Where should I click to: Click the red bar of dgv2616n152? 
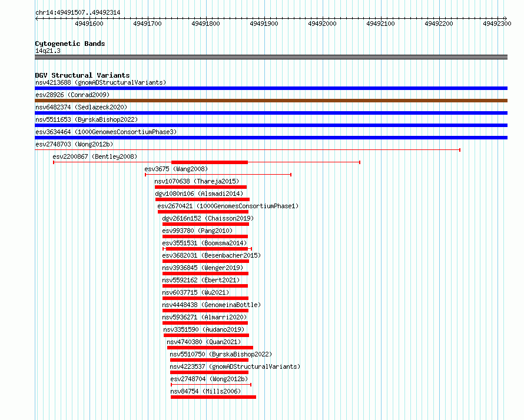[206, 224]
